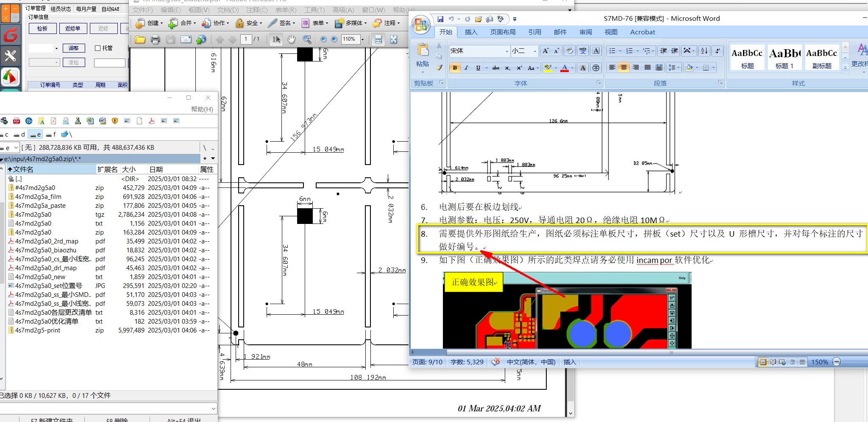Screen dimensions: 868x422
Task: Open the 宋体 font name dropdown
Action: (507, 51)
